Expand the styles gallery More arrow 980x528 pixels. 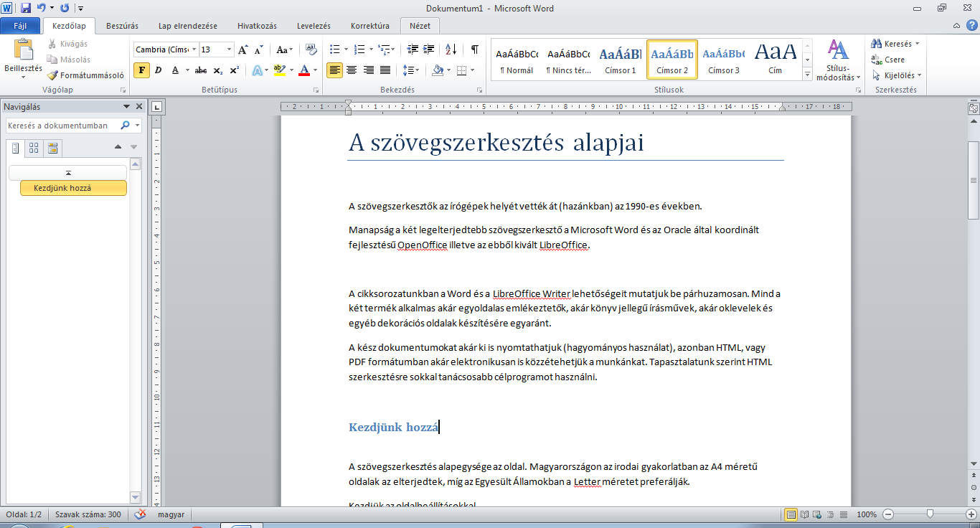click(x=808, y=75)
